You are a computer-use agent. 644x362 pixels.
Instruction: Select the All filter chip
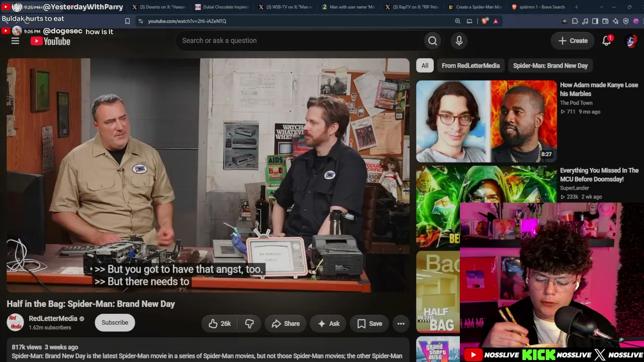click(425, 65)
